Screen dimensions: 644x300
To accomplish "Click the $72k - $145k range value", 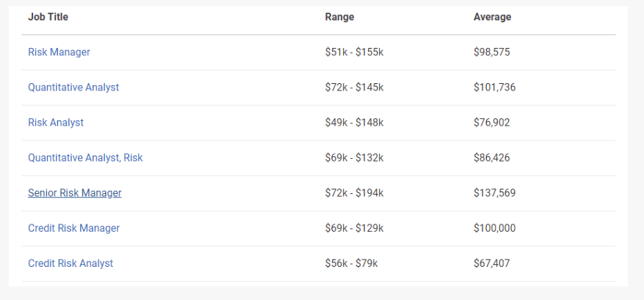I will (x=354, y=87).
